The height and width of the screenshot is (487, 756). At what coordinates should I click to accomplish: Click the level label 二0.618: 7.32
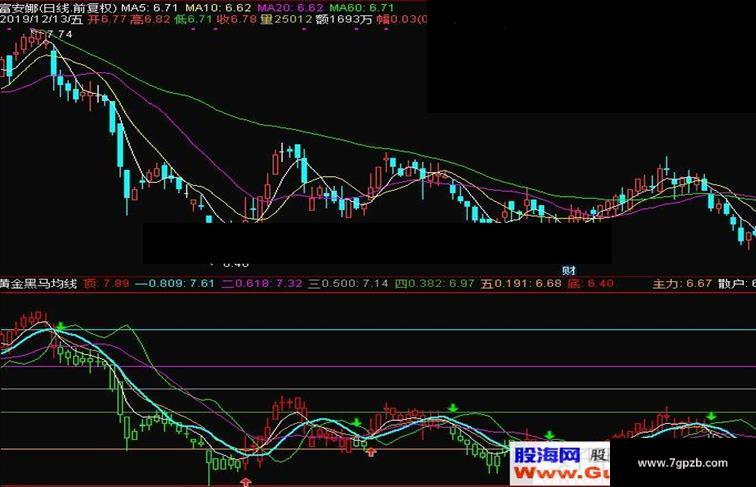click(x=262, y=284)
